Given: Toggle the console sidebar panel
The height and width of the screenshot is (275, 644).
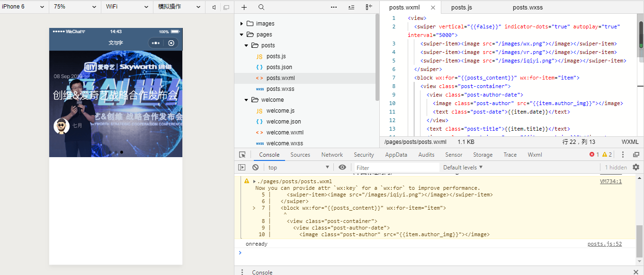Looking at the screenshot, I should (242, 167).
